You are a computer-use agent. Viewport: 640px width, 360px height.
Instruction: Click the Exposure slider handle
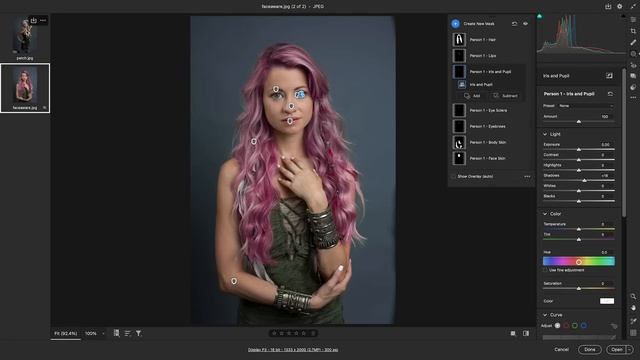point(578,149)
